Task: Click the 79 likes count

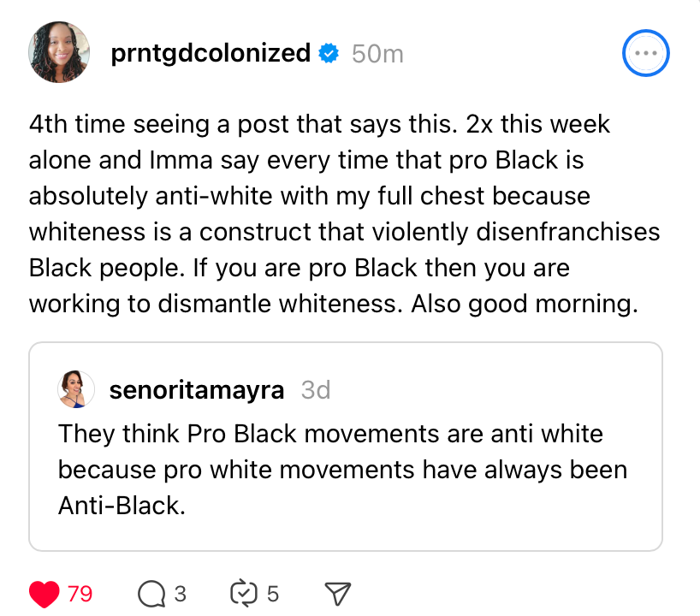Action: click(x=80, y=594)
